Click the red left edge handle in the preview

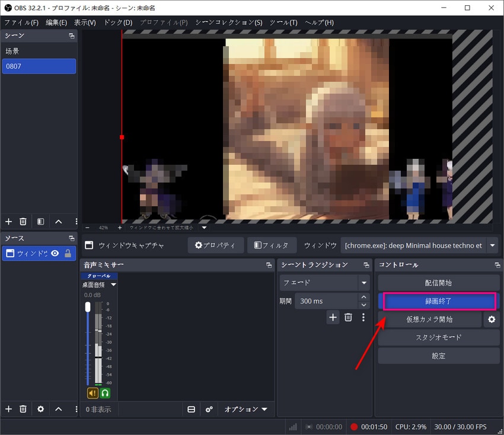pos(122,137)
